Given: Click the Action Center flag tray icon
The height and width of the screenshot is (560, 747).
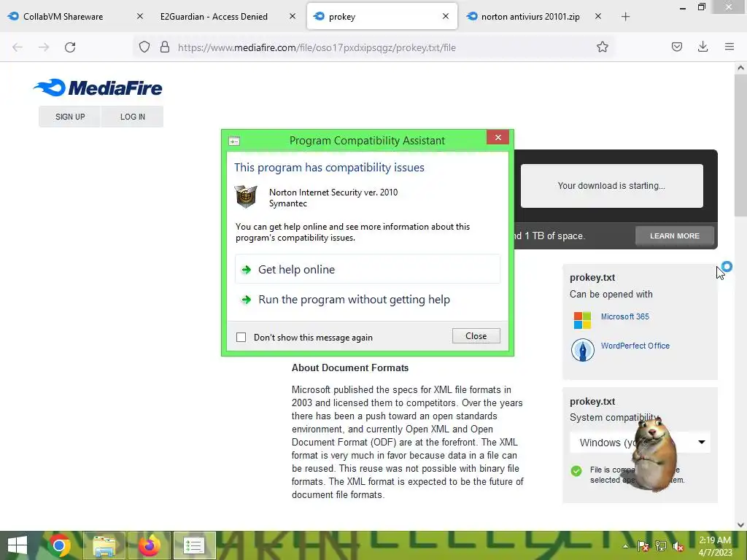Looking at the screenshot, I should click(x=643, y=546).
